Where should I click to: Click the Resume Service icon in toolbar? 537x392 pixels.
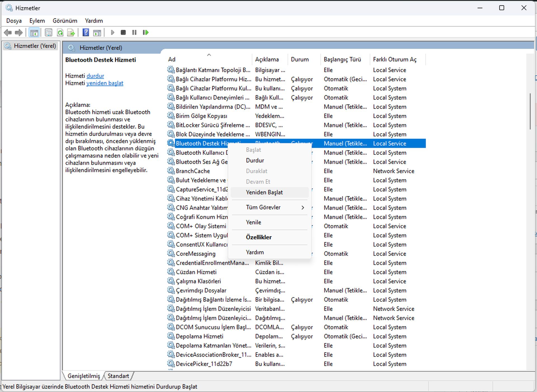pyautogui.click(x=145, y=32)
